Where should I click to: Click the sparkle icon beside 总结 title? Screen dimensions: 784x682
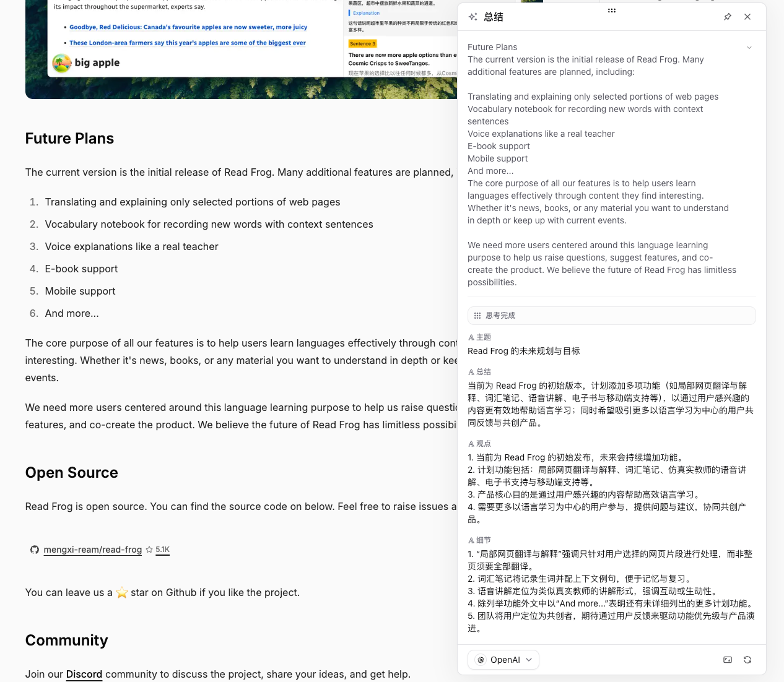click(473, 17)
